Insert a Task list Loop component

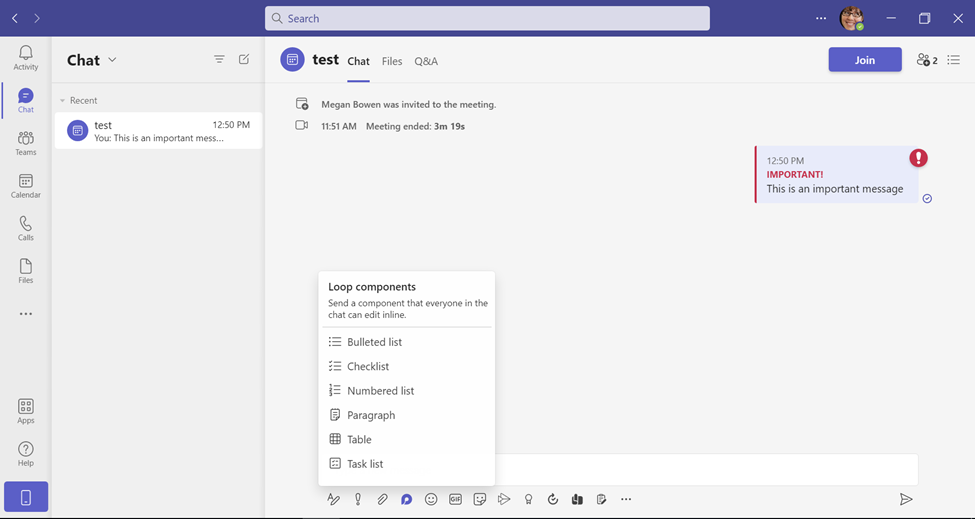click(407, 464)
